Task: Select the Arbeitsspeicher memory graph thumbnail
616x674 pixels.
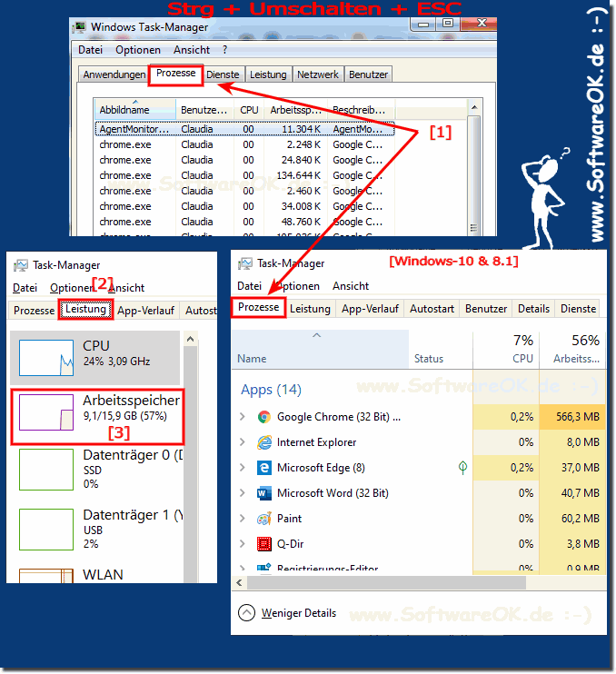Action: pos(46,412)
